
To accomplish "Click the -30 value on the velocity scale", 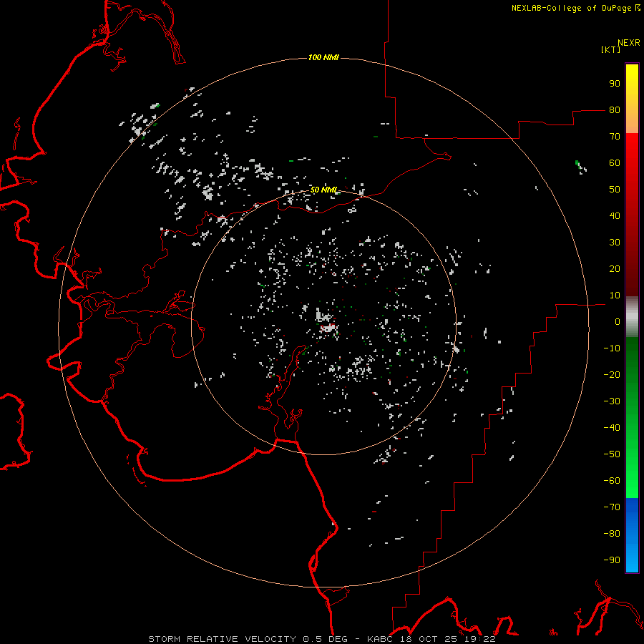I will coord(612,401).
